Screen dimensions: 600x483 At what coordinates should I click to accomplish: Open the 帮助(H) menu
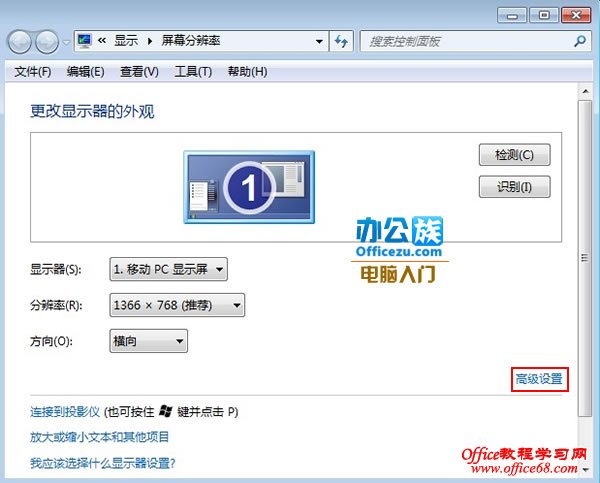point(247,72)
